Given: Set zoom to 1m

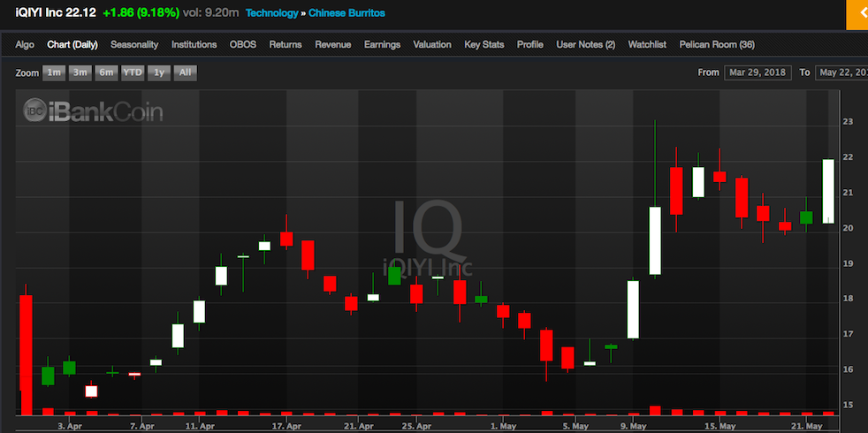Looking at the screenshot, I should click(x=54, y=72).
